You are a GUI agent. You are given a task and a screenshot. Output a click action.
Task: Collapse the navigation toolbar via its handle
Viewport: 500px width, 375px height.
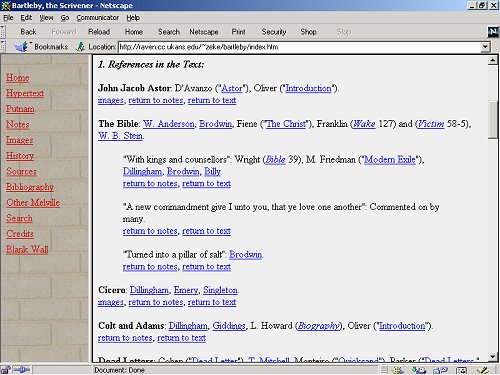(2, 32)
